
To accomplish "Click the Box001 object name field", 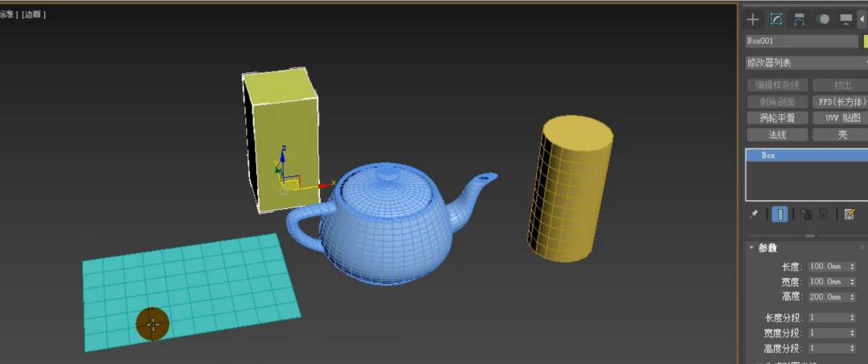I will (801, 41).
